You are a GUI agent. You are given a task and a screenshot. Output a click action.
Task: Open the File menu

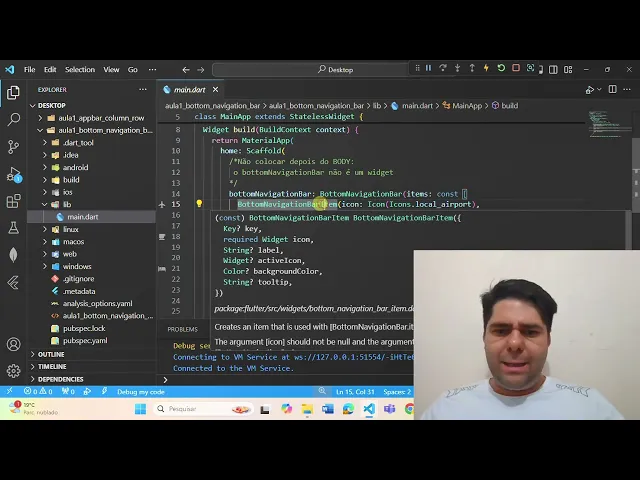click(x=29, y=70)
